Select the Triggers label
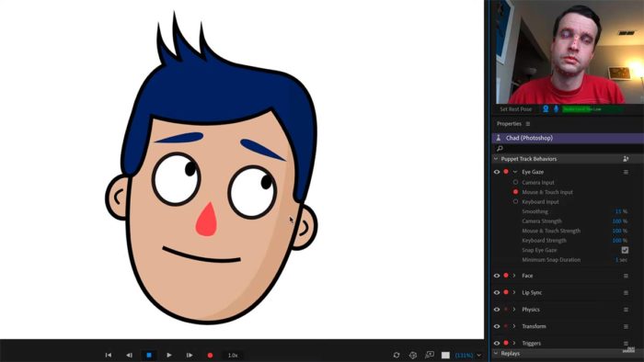 point(531,343)
